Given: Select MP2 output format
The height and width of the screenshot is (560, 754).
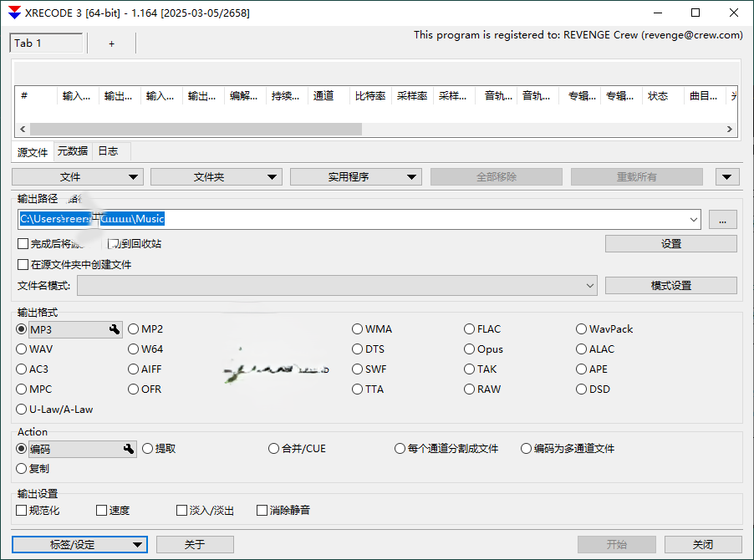Looking at the screenshot, I should [x=145, y=329].
